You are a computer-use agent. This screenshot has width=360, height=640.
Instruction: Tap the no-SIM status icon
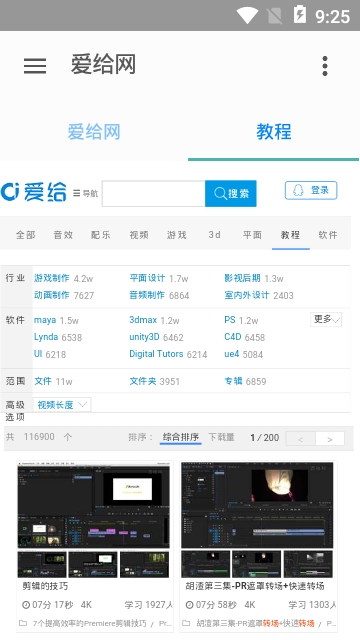click(274, 16)
